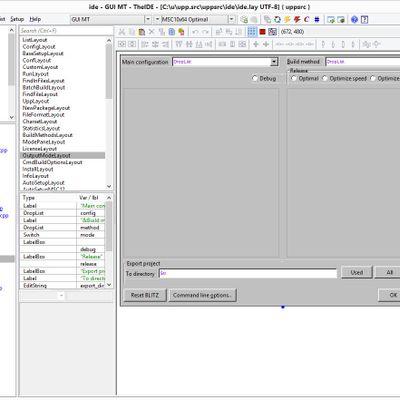Open the Help menu
The width and height of the screenshot is (400, 400).
[35, 19]
